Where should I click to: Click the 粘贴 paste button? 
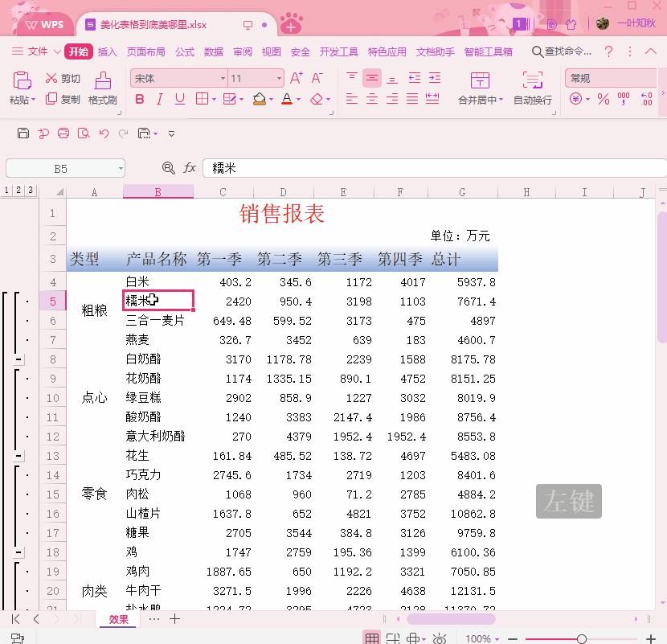[x=20, y=84]
